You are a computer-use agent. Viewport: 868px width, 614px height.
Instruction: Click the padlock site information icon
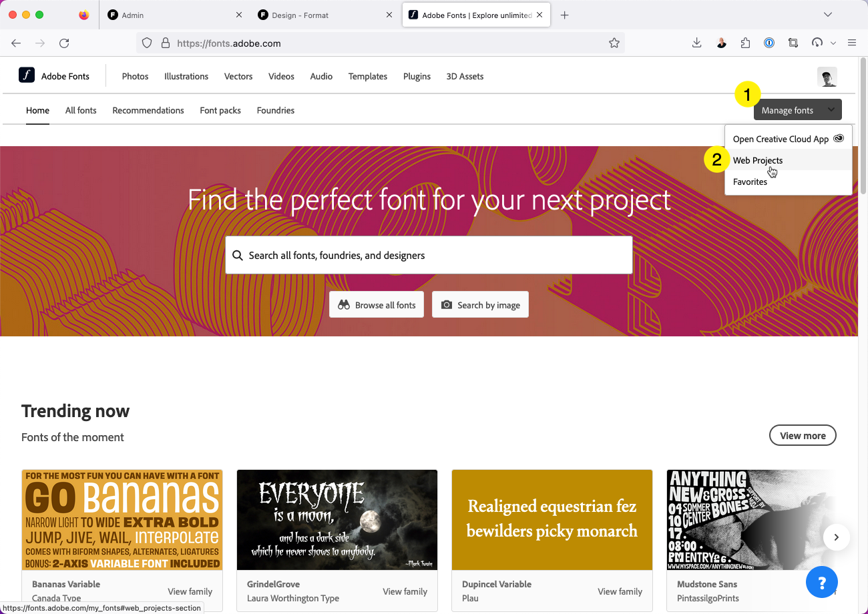pyautogui.click(x=166, y=43)
